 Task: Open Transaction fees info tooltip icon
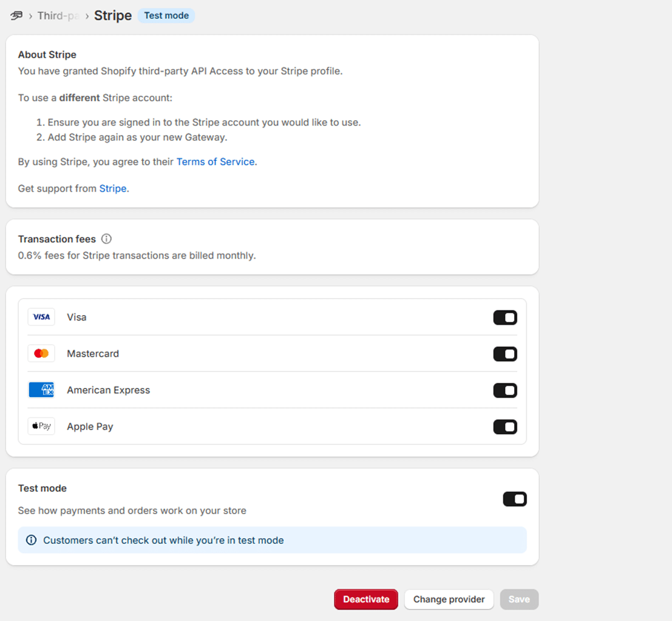pyautogui.click(x=106, y=239)
